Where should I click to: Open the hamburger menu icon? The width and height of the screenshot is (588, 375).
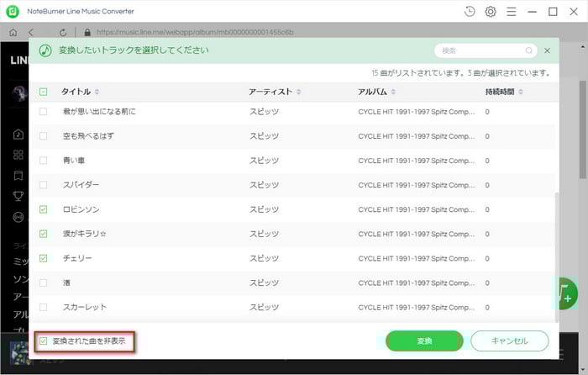pos(511,12)
